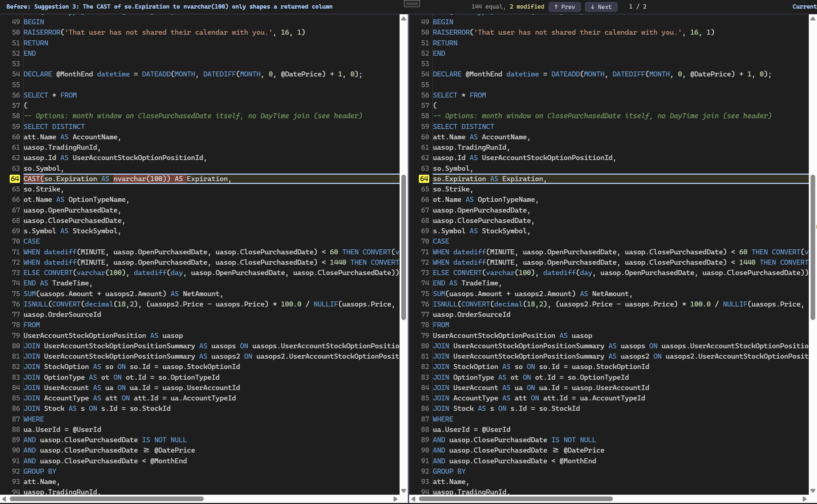Click highlighted line number 64 in right pane

point(424,179)
